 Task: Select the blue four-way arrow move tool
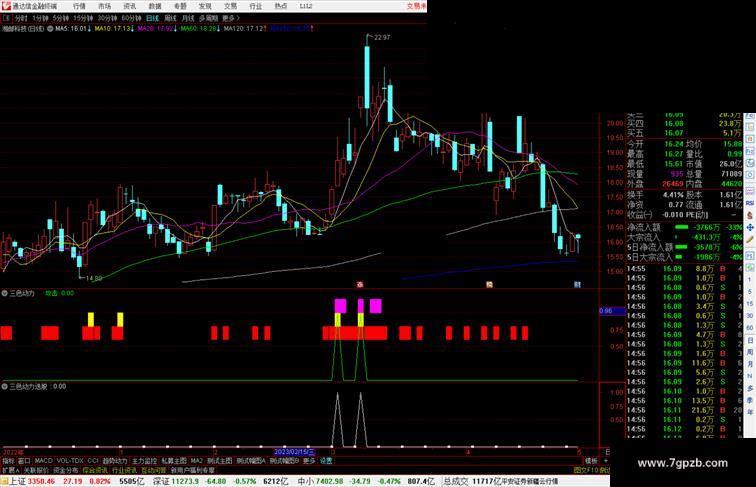(x=750, y=227)
